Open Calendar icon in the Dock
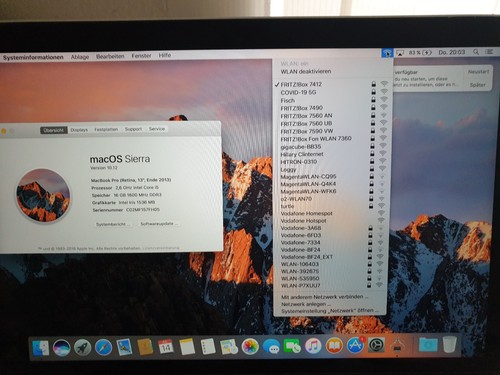The image size is (500, 375). [166, 347]
